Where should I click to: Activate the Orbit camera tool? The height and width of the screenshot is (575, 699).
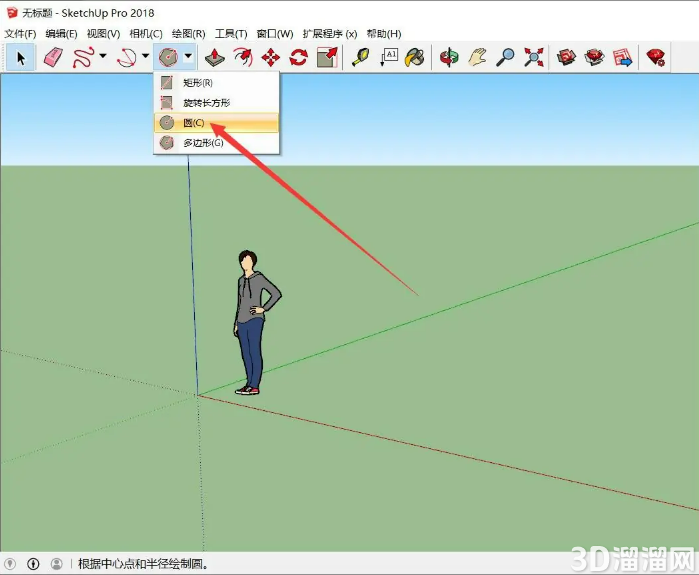449,58
